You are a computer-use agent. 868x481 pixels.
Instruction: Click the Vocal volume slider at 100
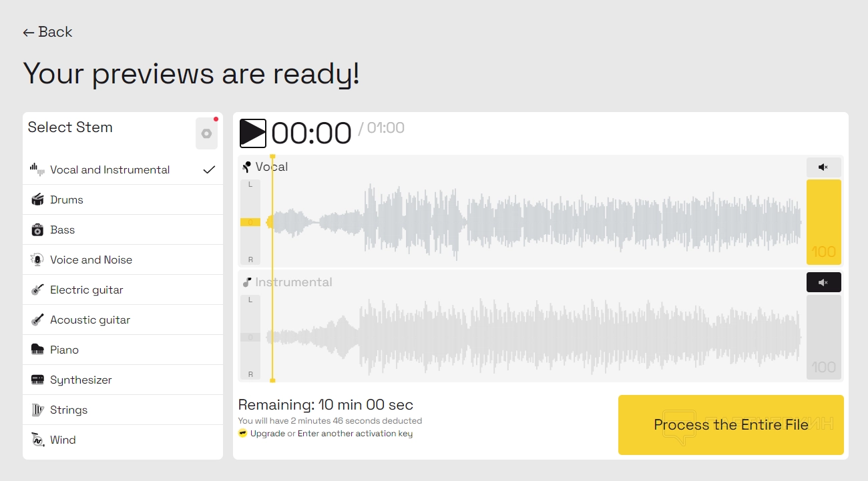(x=823, y=221)
